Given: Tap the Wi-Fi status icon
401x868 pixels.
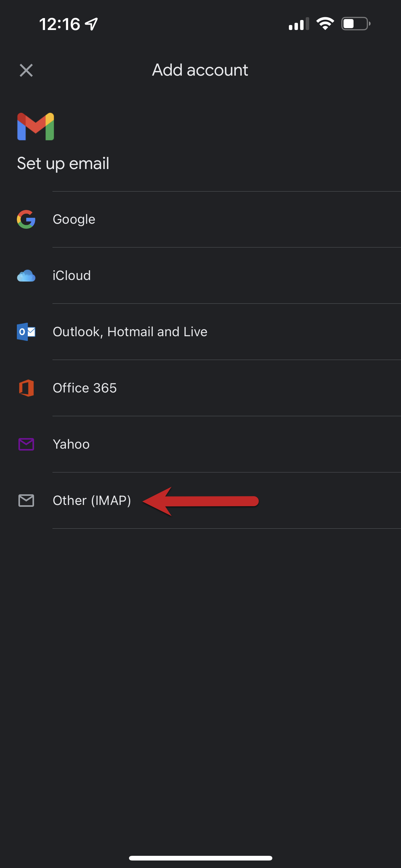Looking at the screenshot, I should pyautogui.click(x=325, y=23).
